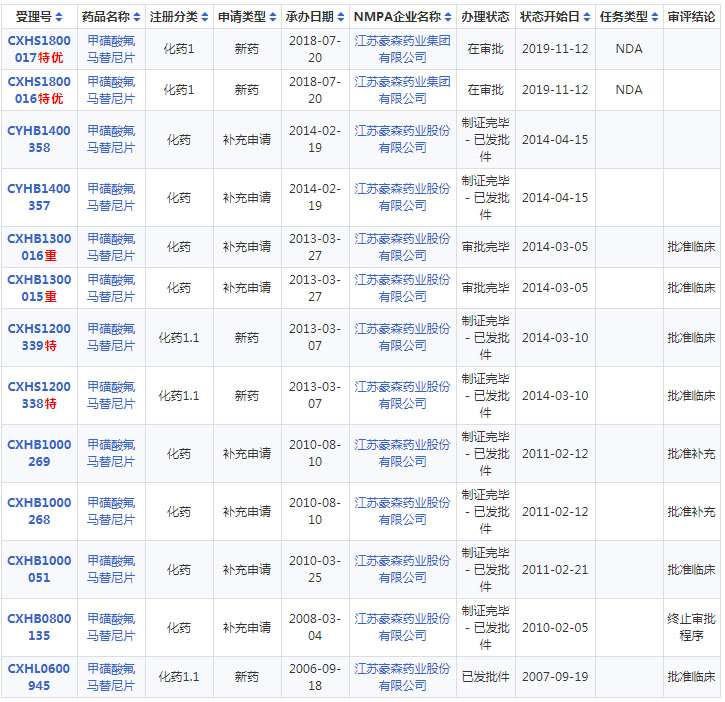725x702 pixels.
Task: Open the drug name link in the CXHB1000051 row
Action: [x=110, y=569]
